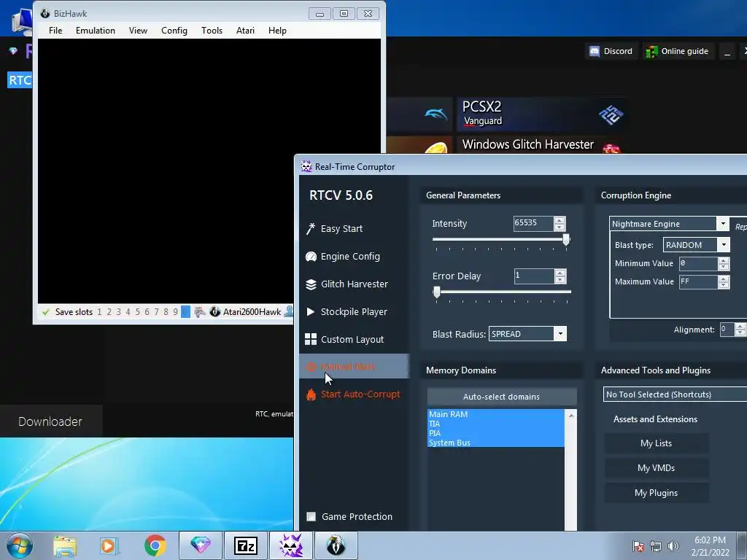Open the Online guide button
The height and width of the screenshot is (560, 747).
coord(677,51)
